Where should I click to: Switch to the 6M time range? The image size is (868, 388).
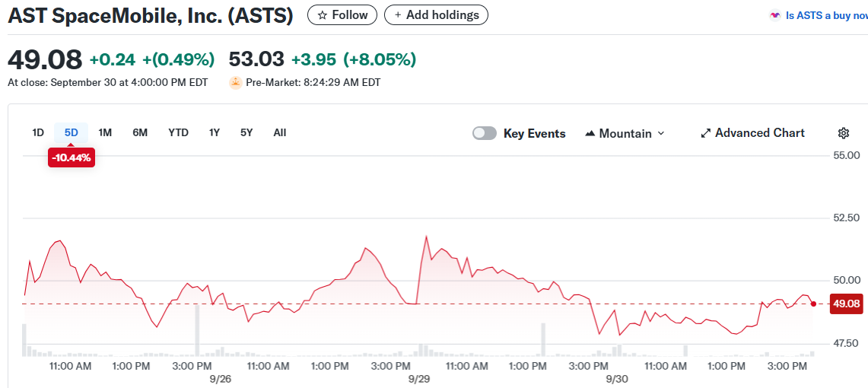[140, 132]
